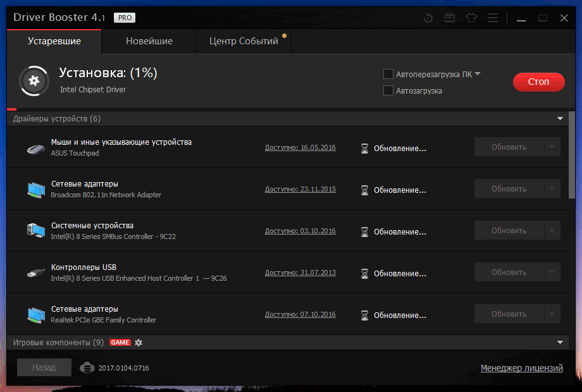Click Обновить button for Realtek PCIe GBE
The width and height of the screenshot is (582, 392).
pyautogui.click(x=509, y=314)
